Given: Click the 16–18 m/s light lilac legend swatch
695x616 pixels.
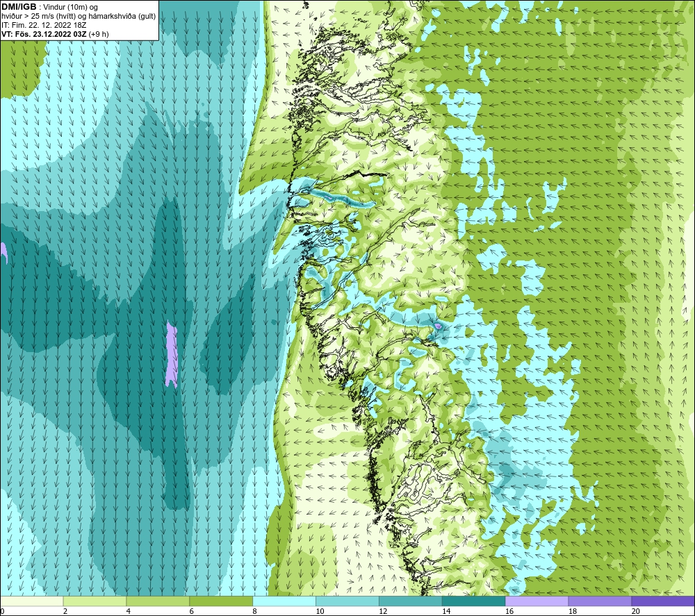Looking at the screenshot, I should (537, 601).
